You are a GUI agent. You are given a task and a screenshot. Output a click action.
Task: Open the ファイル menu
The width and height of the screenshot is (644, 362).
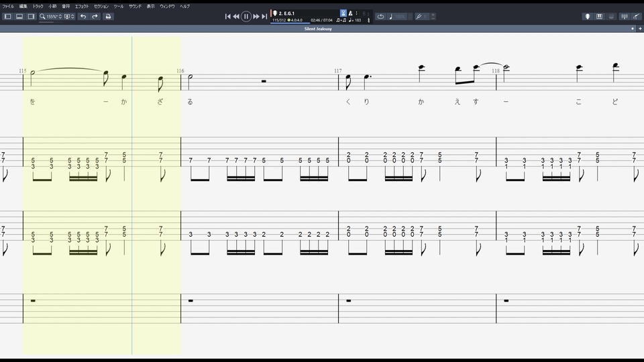point(8,6)
